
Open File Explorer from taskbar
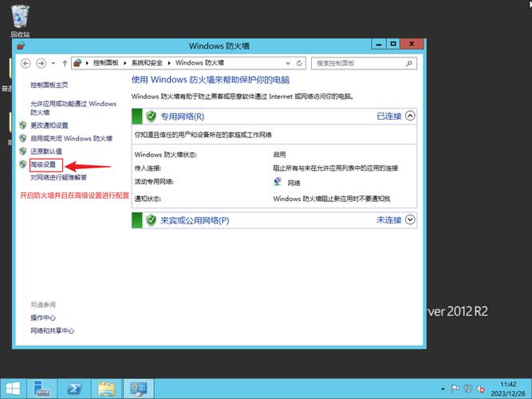coord(107,389)
